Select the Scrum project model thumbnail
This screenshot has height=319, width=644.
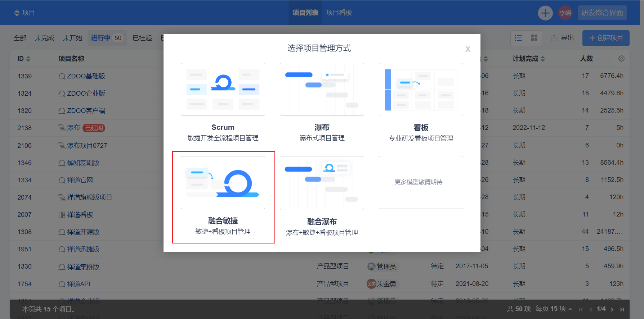click(x=223, y=89)
